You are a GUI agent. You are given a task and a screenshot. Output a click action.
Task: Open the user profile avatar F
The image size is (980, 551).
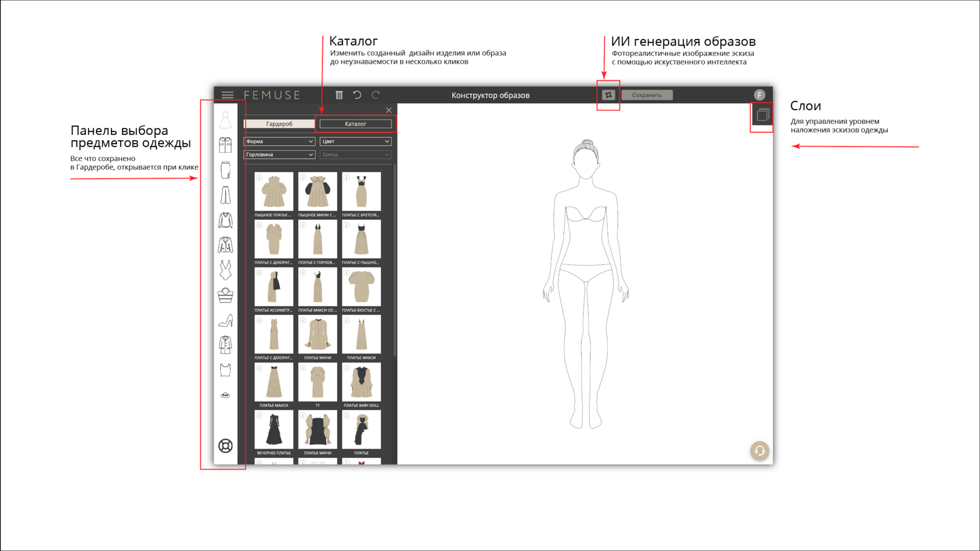759,95
